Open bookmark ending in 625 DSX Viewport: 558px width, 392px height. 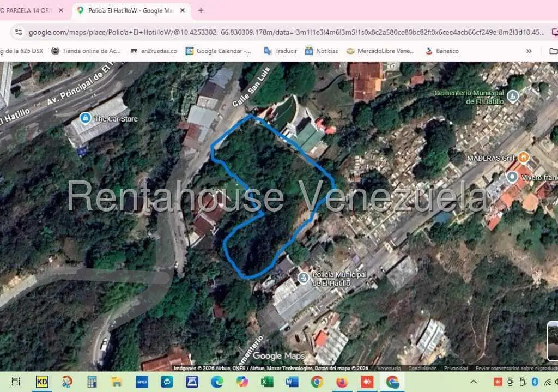click(21, 51)
